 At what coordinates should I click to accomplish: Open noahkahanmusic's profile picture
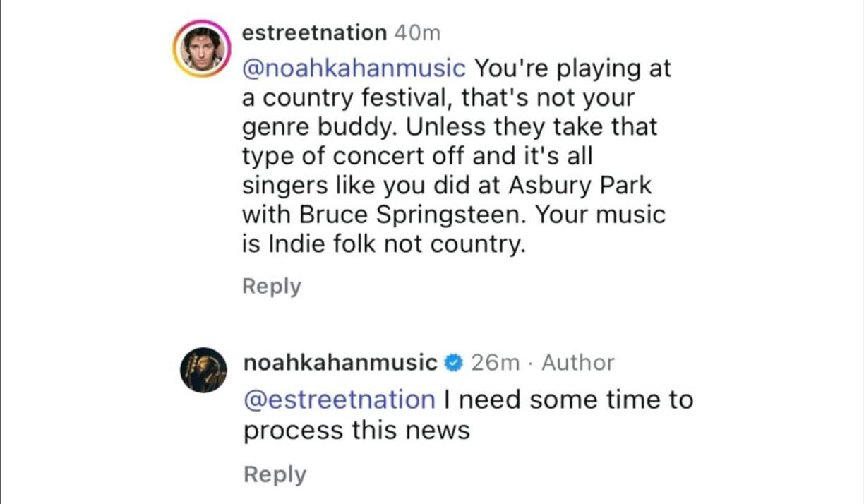click(203, 370)
